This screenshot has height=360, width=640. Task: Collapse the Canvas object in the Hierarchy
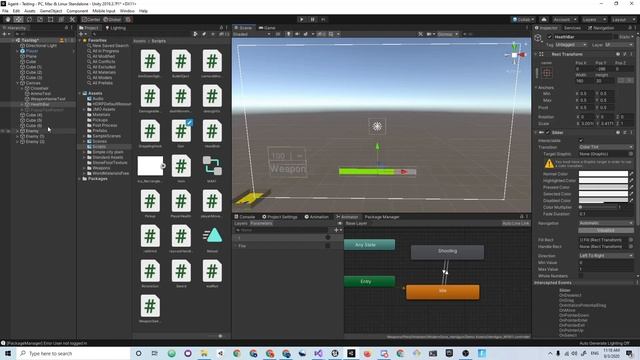pyautogui.click(x=18, y=83)
